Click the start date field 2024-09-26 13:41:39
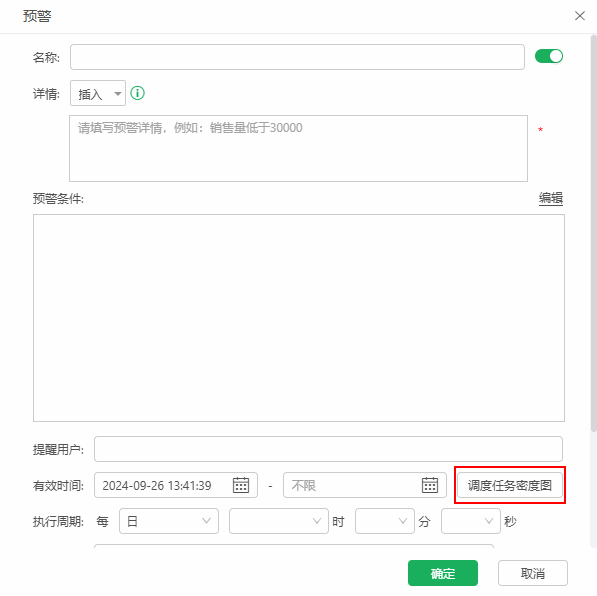597x596 pixels. click(x=176, y=485)
